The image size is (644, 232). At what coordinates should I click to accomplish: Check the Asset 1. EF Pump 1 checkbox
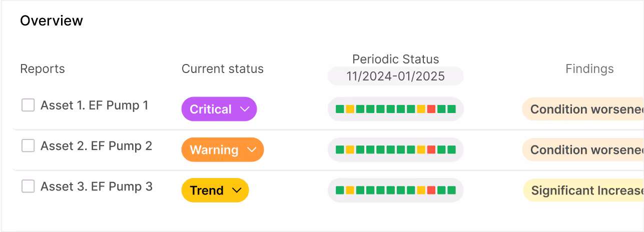point(28,105)
